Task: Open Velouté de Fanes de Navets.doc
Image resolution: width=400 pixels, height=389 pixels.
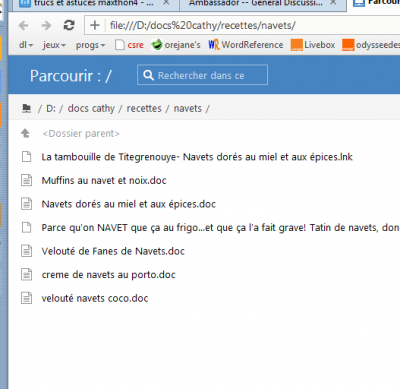Action: pyautogui.click(x=113, y=251)
